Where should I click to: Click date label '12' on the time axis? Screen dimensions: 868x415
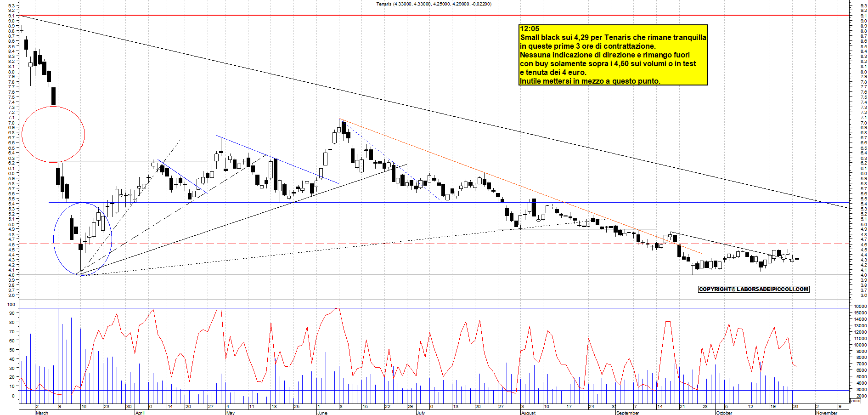750,407
